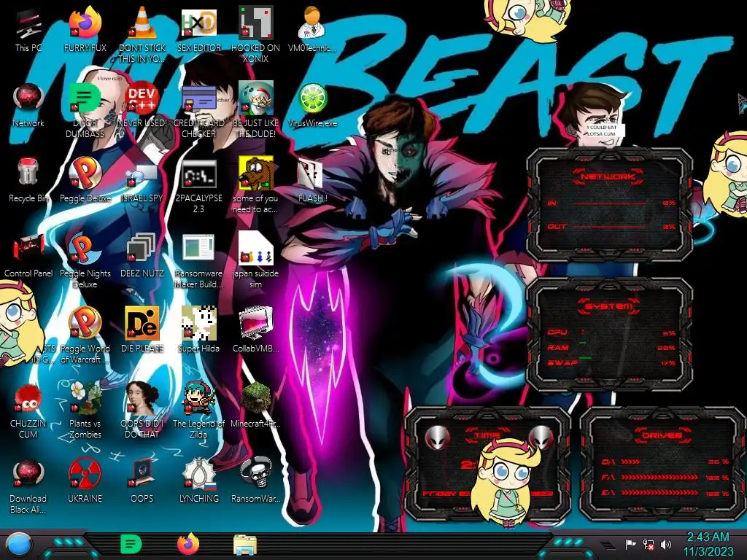Open the Control Panel desktop icon
Image resolution: width=747 pixels, height=560 pixels.
point(28,255)
